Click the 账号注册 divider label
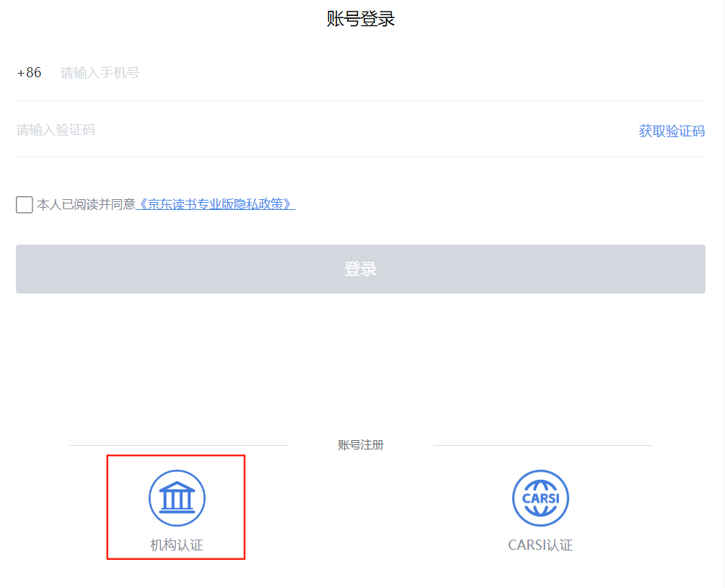 pos(361,445)
